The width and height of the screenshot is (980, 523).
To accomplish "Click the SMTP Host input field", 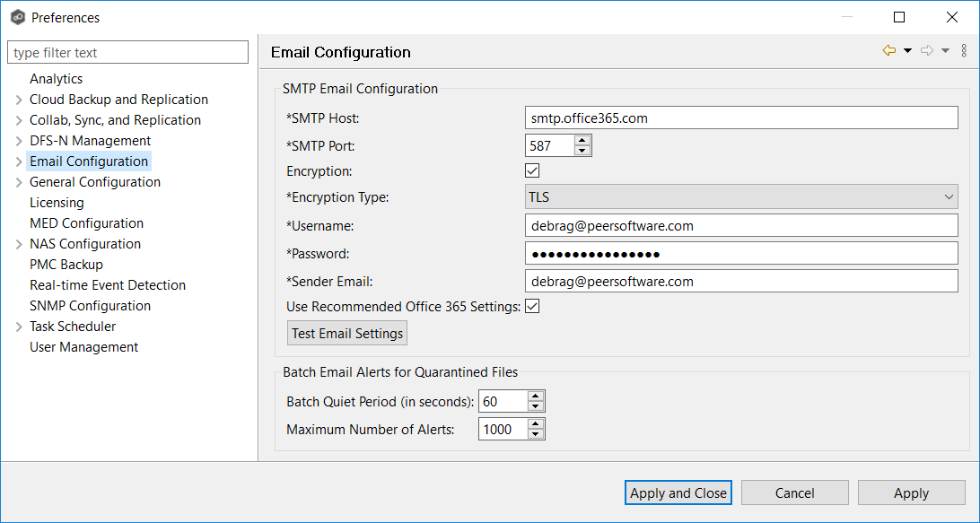I will [741, 118].
